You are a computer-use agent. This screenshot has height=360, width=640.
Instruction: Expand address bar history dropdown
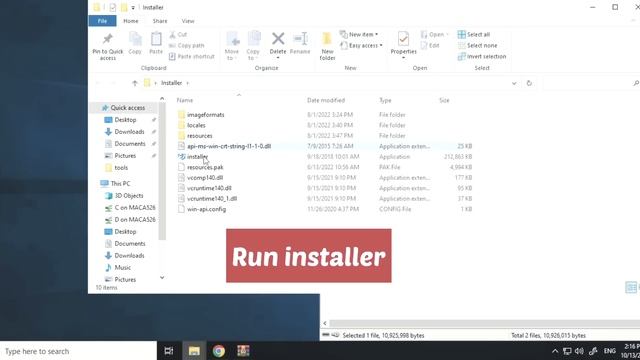point(514,83)
